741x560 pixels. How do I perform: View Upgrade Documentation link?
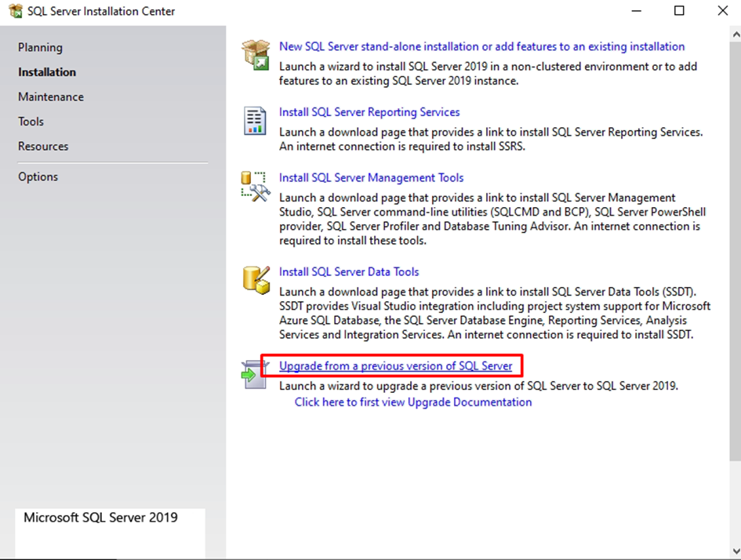point(413,402)
